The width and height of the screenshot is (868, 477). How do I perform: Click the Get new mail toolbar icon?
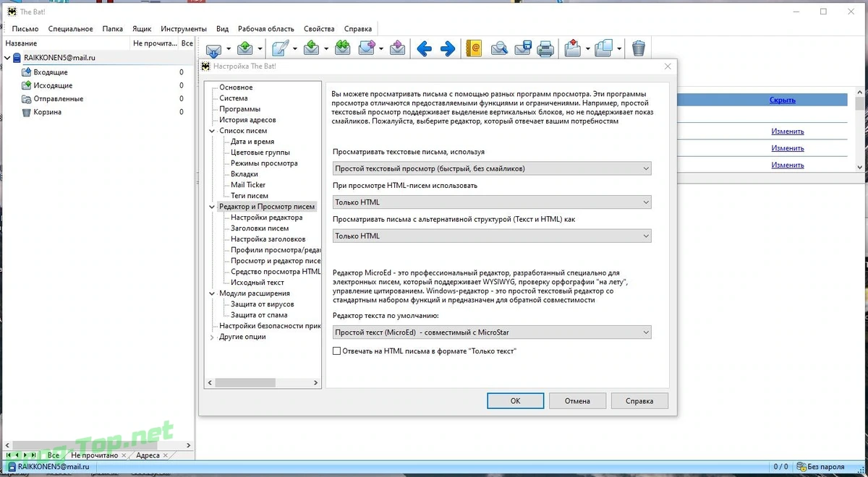(x=213, y=49)
